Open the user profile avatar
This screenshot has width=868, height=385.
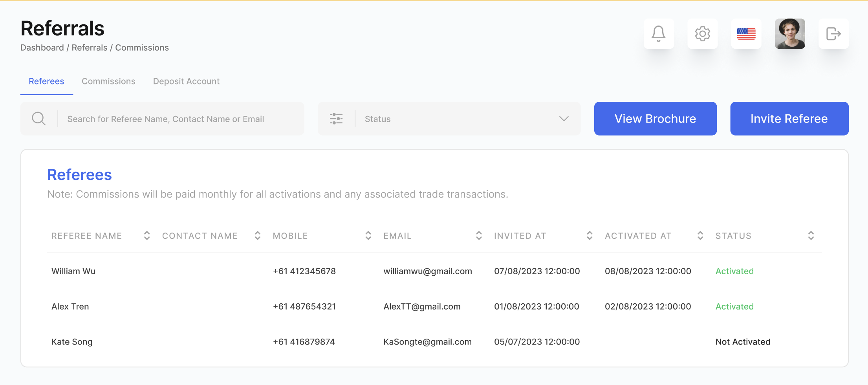point(790,34)
